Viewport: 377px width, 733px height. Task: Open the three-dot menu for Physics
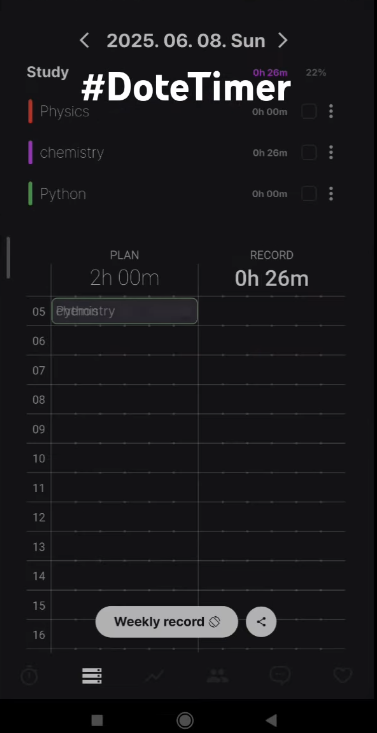331,111
